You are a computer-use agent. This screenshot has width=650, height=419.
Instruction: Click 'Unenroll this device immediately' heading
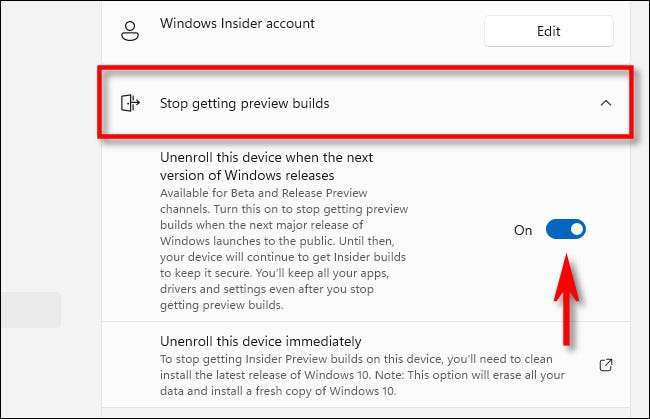pyautogui.click(x=260, y=341)
